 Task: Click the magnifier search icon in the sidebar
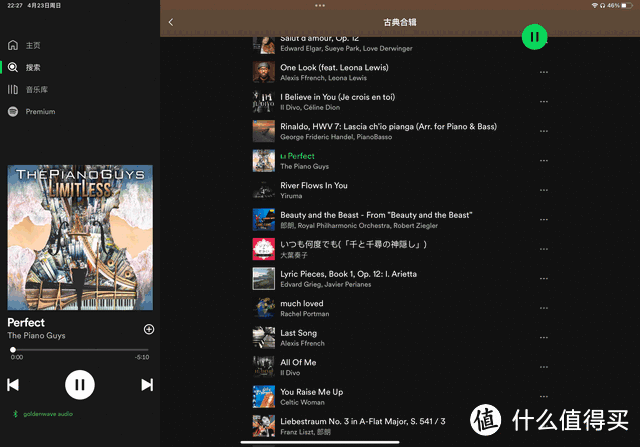[x=13, y=67]
